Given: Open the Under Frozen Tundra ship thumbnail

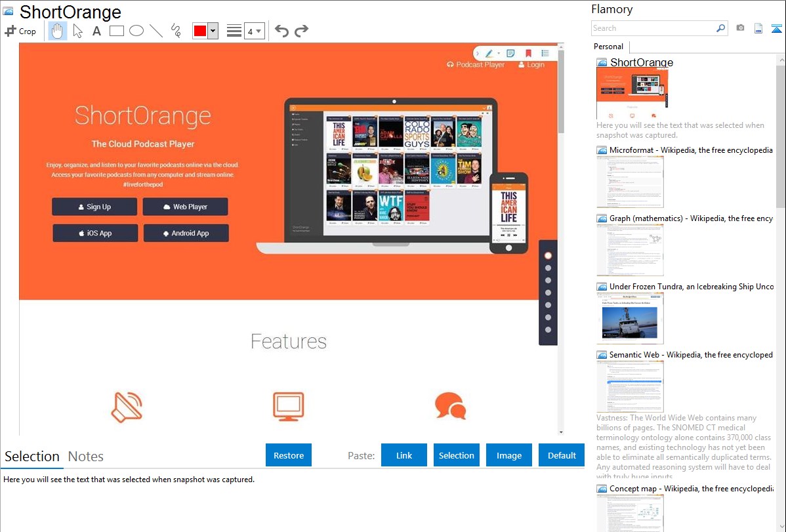Looking at the screenshot, I should (630, 318).
